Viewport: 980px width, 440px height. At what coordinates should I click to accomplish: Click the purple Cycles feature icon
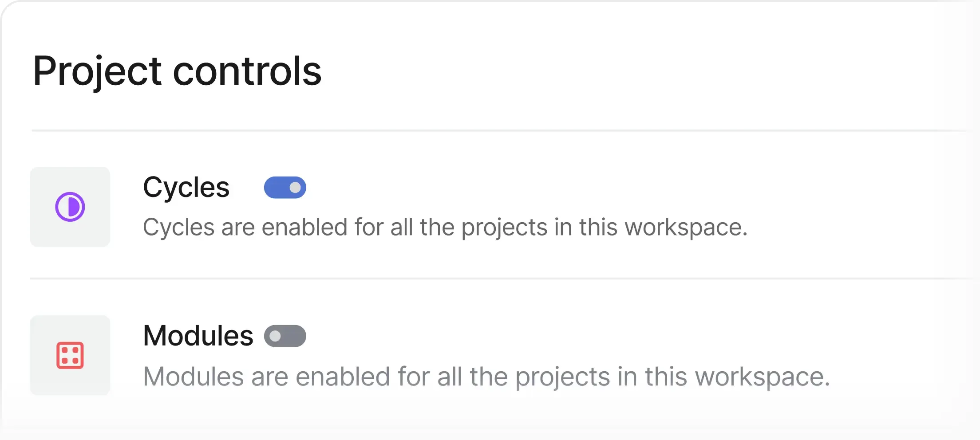[70, 207]
